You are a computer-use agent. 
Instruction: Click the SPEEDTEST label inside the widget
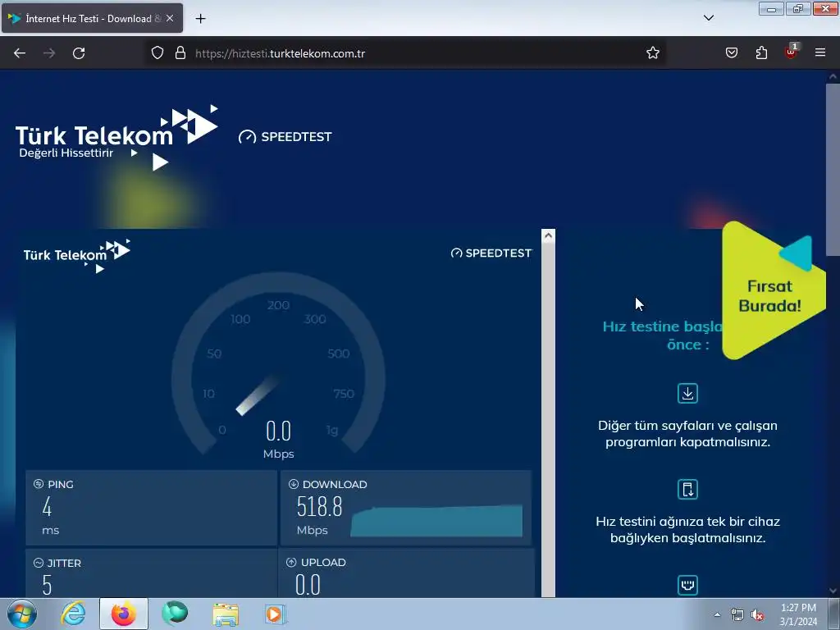(491, 253)
